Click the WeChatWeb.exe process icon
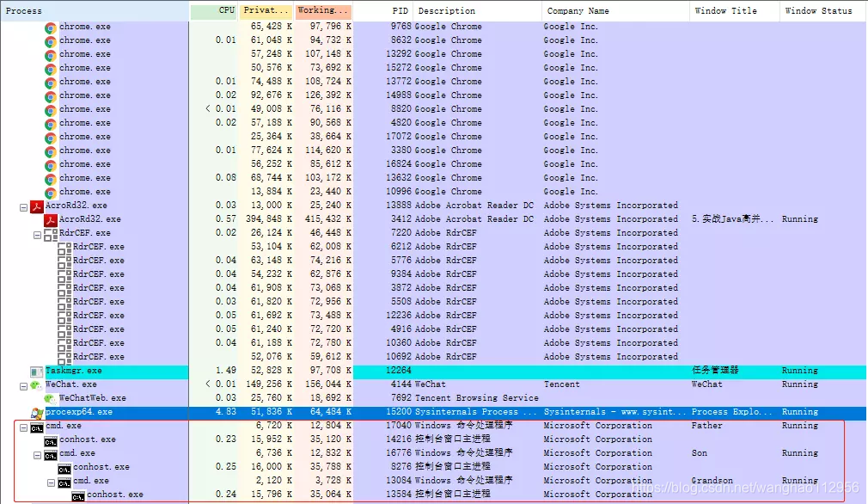Viewport: 868px width, 504px height. (x=51, y=399)
